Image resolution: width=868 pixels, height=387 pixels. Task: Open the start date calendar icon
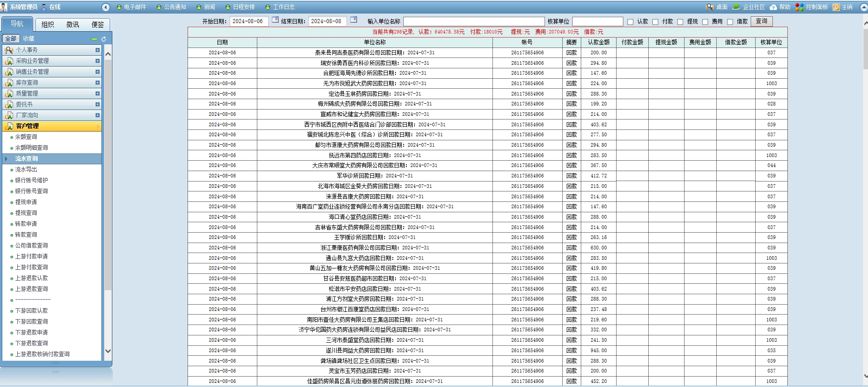click(x=275, y=19)
